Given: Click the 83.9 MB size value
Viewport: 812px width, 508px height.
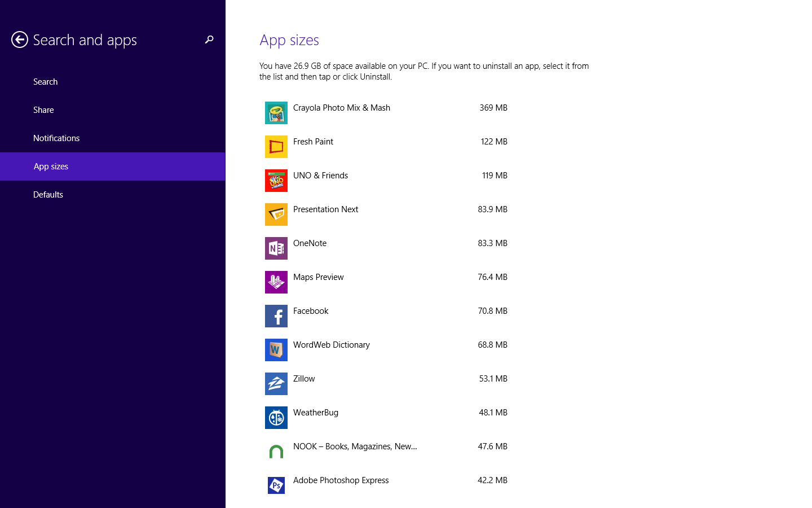Looking at the screenshot, I should (x=492, y=209).
